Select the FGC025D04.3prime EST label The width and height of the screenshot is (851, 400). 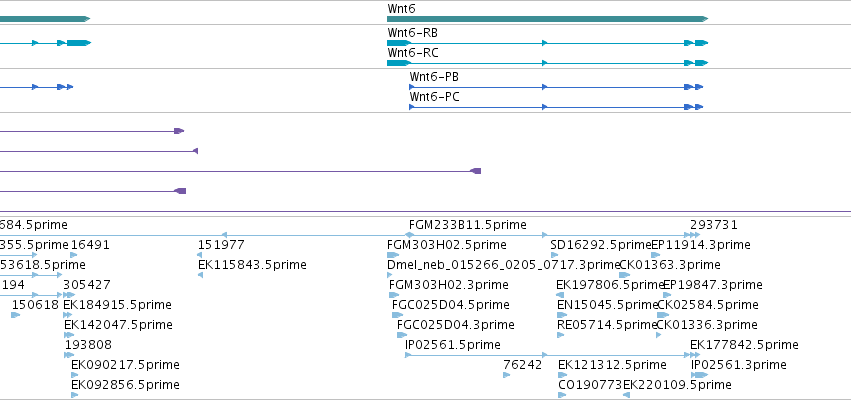[x=456, y=325]
